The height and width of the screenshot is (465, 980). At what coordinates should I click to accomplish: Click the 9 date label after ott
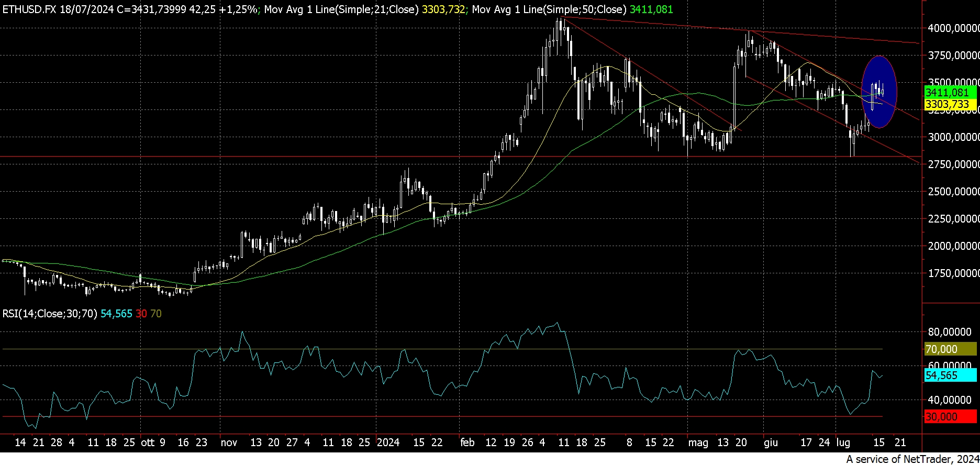click(x=162, y=442)
